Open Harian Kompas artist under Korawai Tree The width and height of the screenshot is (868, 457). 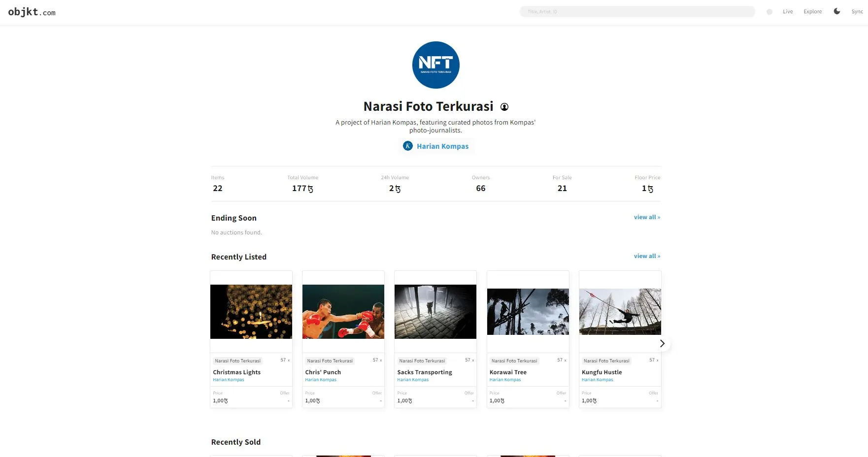(505, 380)
